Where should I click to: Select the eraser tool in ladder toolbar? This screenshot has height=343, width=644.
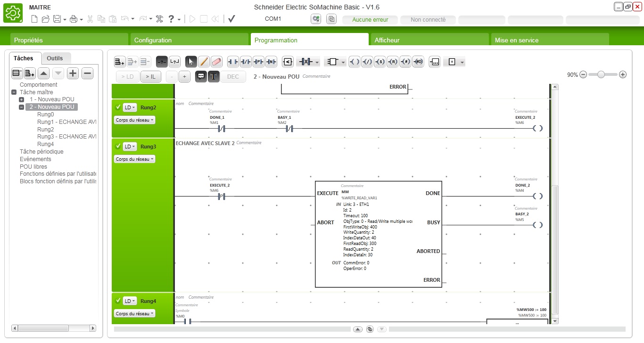point(216,62)
